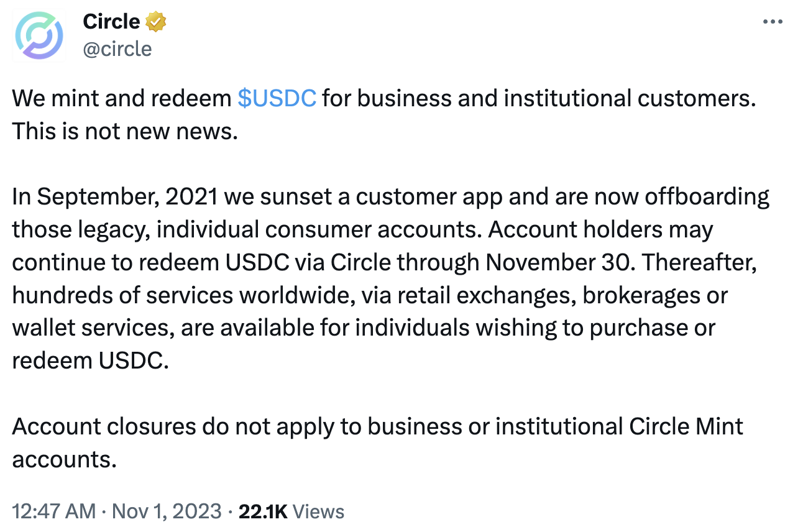
Task: Click the 12:47 AM post time
Action: [x=53, y=511]
